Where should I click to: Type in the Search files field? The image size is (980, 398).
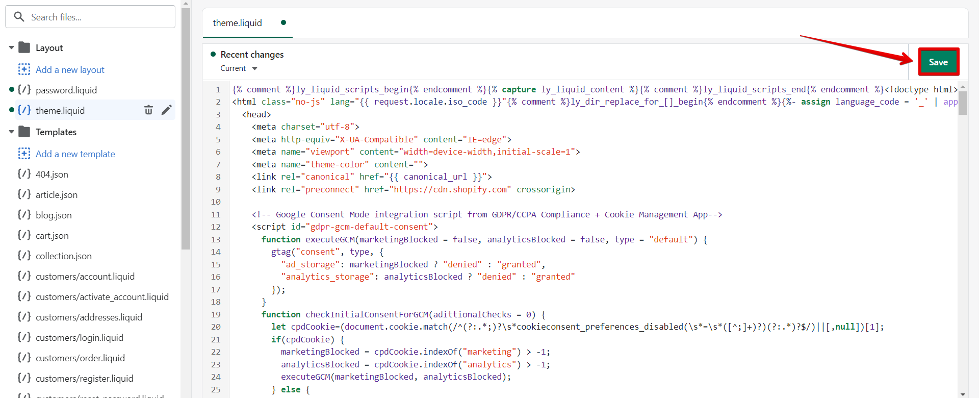click(x=90, y=17)
